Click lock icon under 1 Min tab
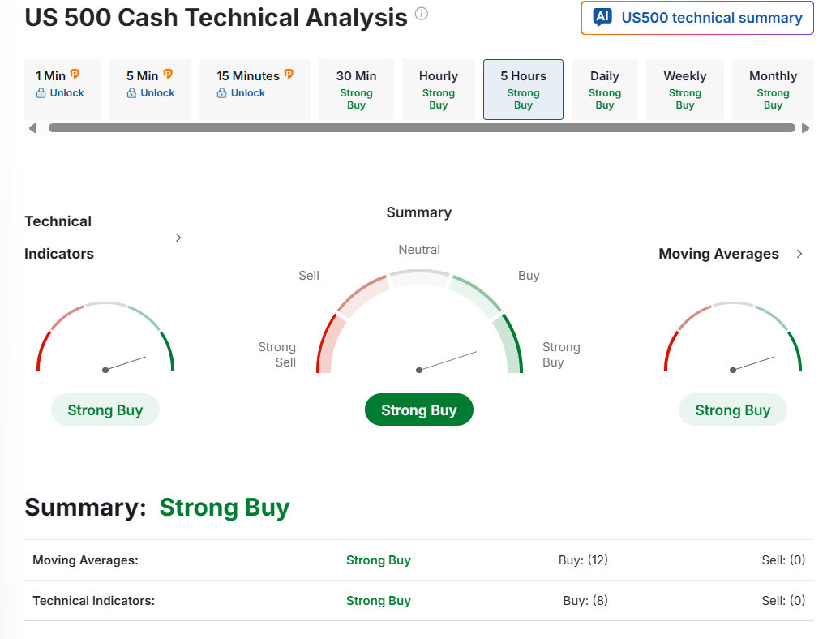The image size is (840, 639). [x=41, y=93]
